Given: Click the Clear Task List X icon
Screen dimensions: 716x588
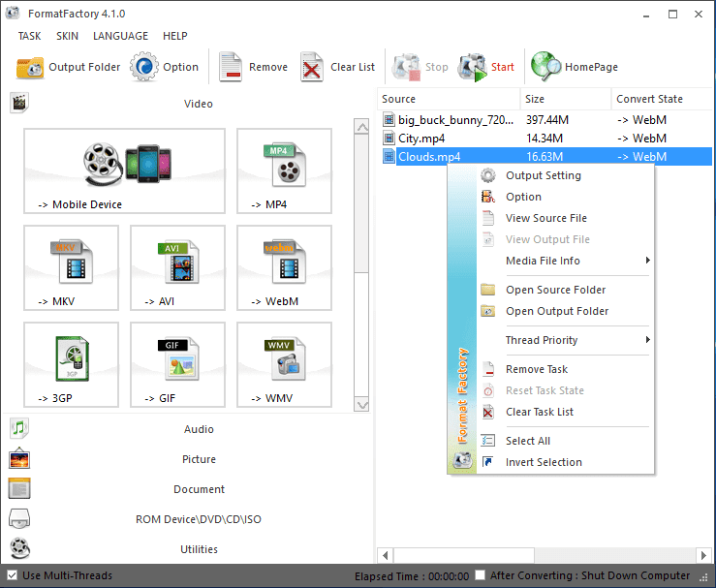Looking at the screenshot, I should pyautogui.click(x=488, y=412).
